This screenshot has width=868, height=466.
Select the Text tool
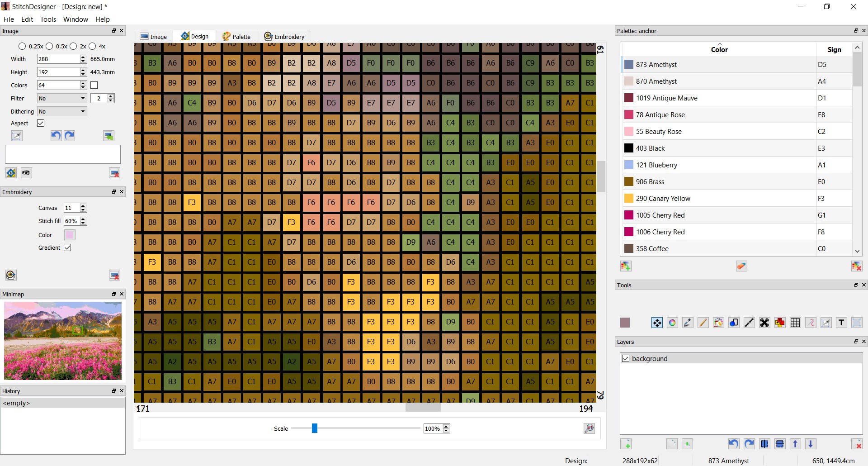point(841,323)
